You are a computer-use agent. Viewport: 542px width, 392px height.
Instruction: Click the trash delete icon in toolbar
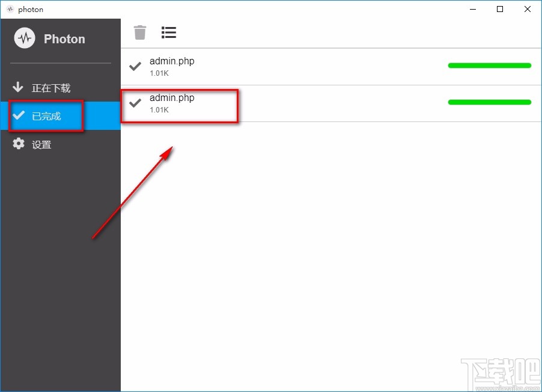[140, 32]
